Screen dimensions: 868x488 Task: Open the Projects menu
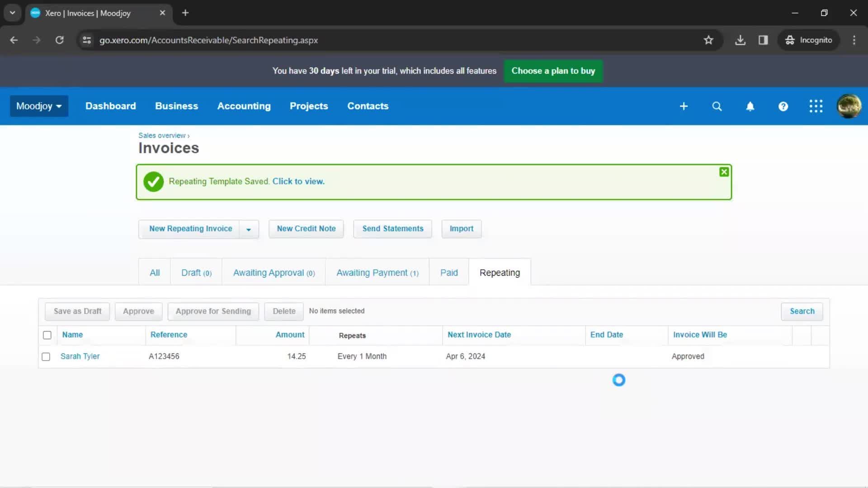309,106
